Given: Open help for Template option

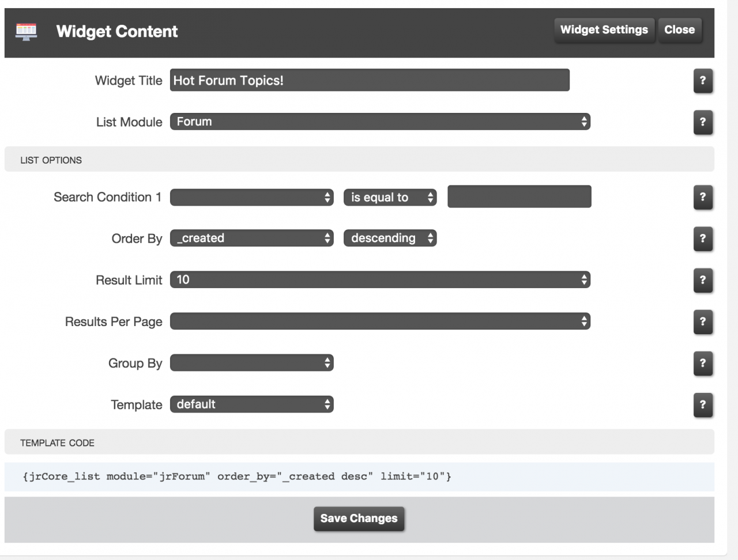Looking at the screenshot, I should click(x=703, y=404).
